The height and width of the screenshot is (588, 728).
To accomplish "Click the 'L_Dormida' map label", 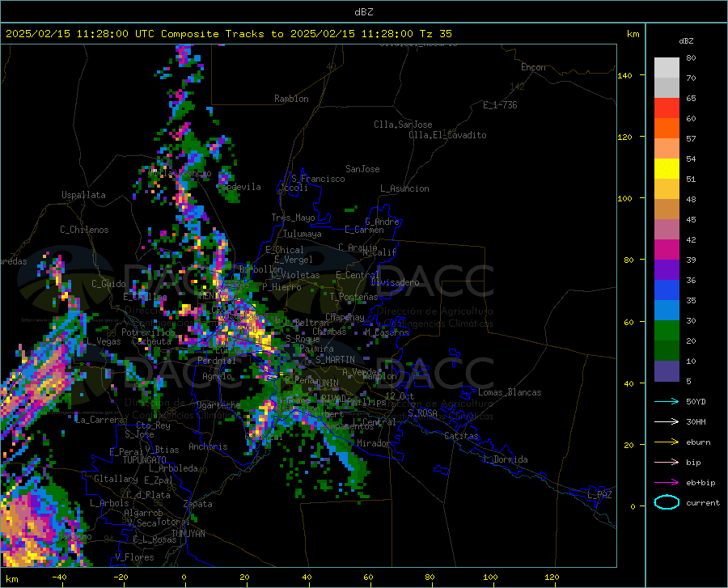I will point(505,459).
